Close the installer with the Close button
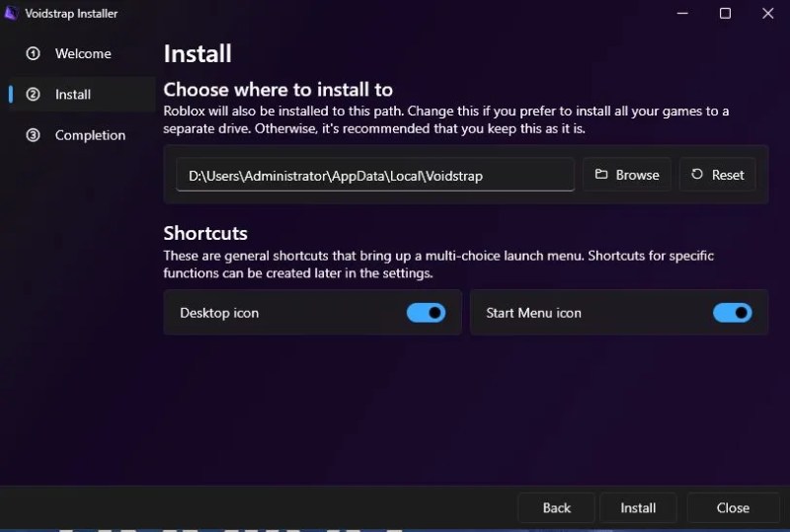790x532 pixels. pos(733,507)
